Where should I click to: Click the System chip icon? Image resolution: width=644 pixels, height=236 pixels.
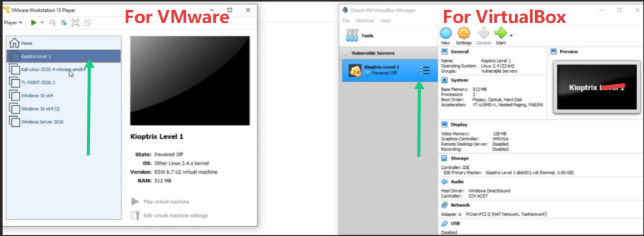coord(444,80)
